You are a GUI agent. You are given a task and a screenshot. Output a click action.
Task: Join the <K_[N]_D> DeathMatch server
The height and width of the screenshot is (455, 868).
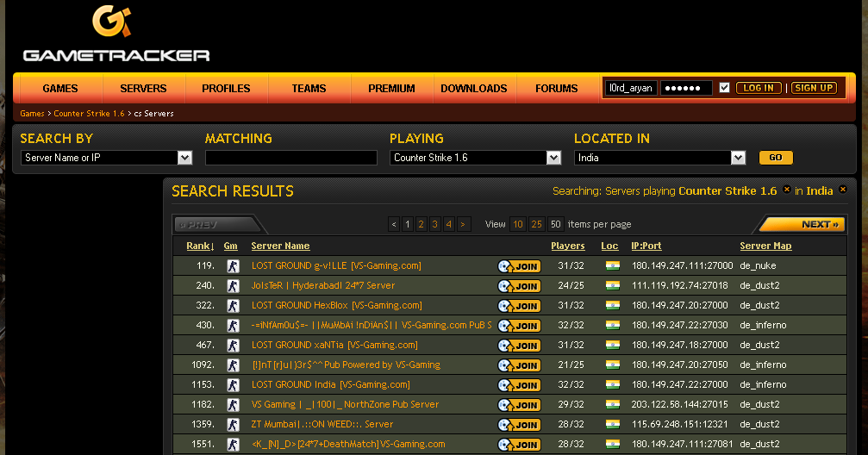click(x=519, y=445)
